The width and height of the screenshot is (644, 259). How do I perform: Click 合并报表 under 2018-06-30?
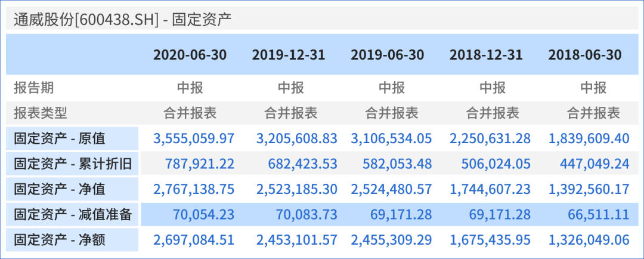593,112
